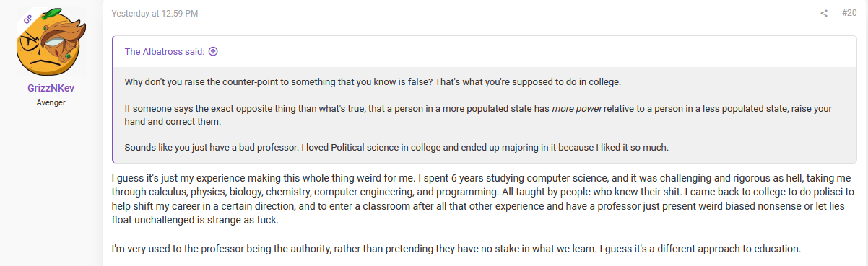Open "The Albatross said:" quote source link

pyautogui.click(x=165, y=51)
